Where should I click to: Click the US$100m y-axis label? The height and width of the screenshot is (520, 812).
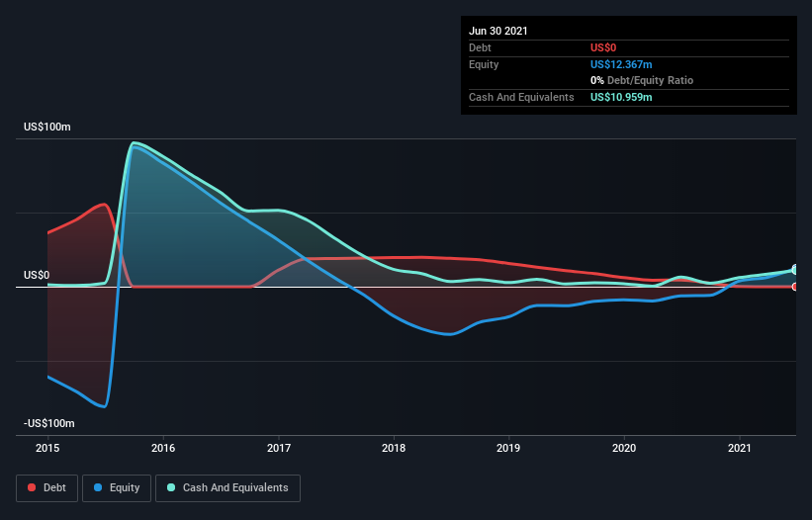point(47,128)
